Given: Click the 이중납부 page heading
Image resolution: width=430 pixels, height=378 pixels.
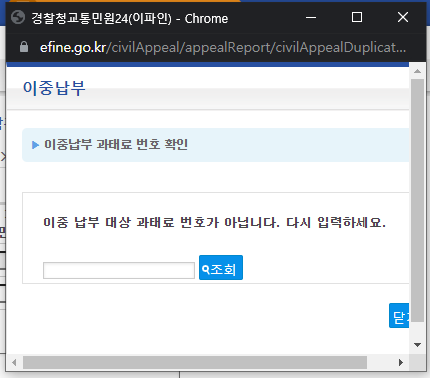Looking at the screenshot, I should (x=54, y=89).
